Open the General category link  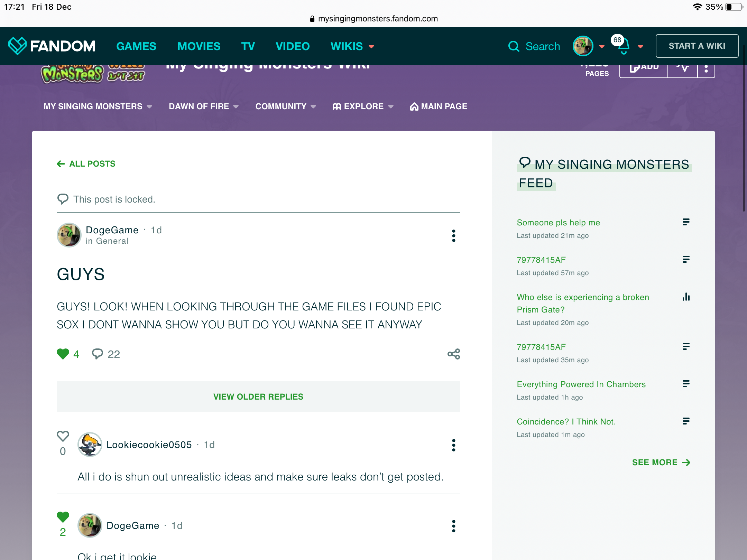[112, 241]
